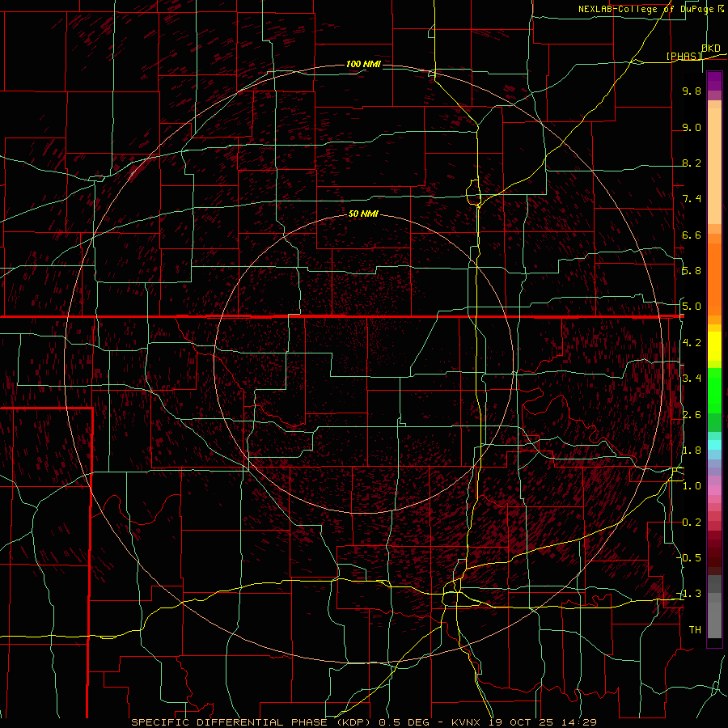728x728 pixels.
Task: Click the 7.4 scale value
Action: tap(692, 199)
